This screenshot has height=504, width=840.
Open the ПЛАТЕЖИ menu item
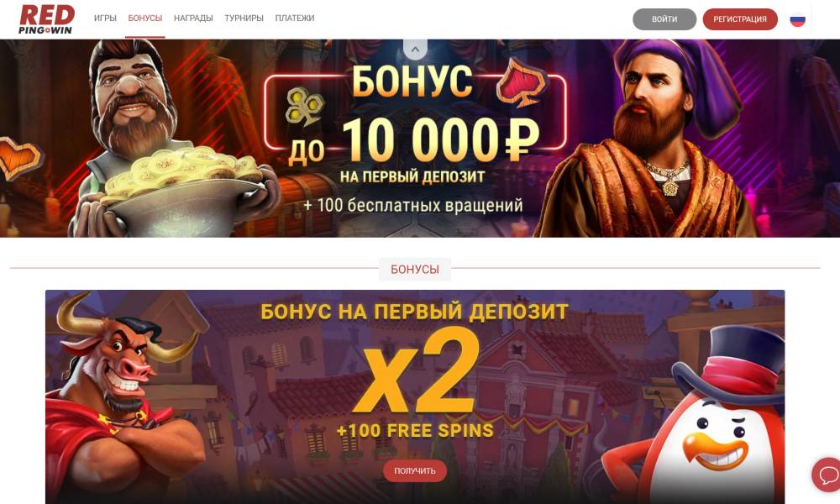(295, 18)
